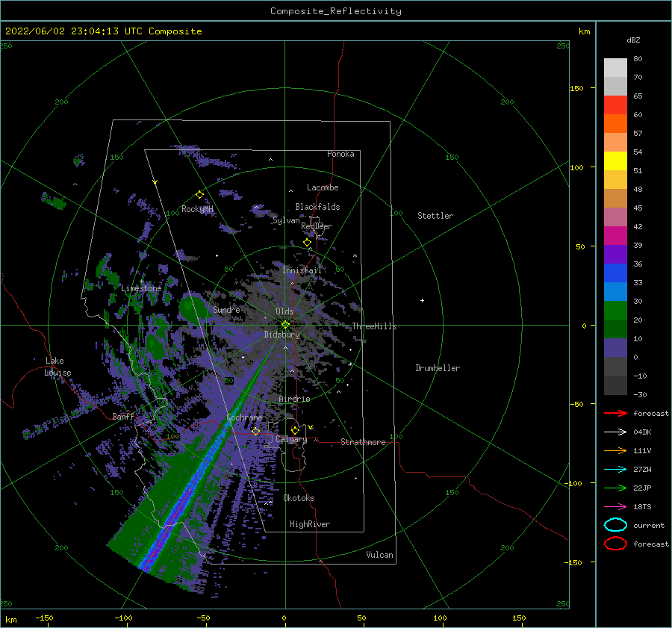Click the yellow diamond marker below RedDeer
Screen dimensions: 672x628
(307, 243)
